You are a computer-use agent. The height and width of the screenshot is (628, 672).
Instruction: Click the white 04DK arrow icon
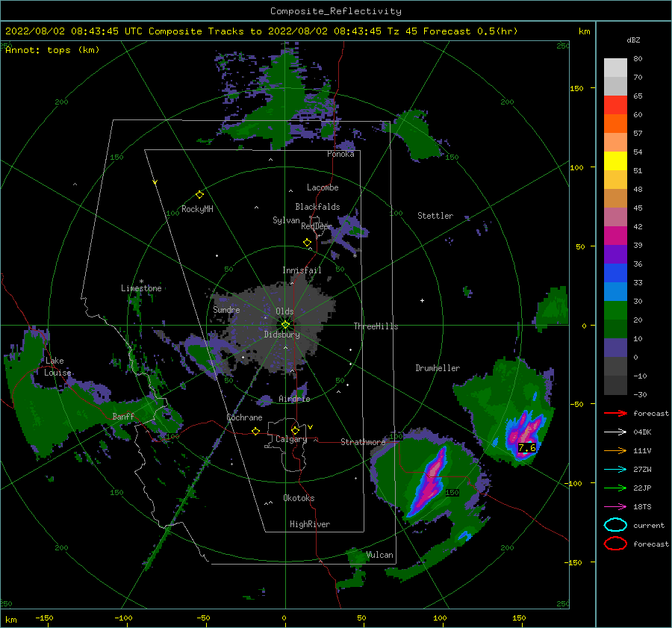click(615, 432)
